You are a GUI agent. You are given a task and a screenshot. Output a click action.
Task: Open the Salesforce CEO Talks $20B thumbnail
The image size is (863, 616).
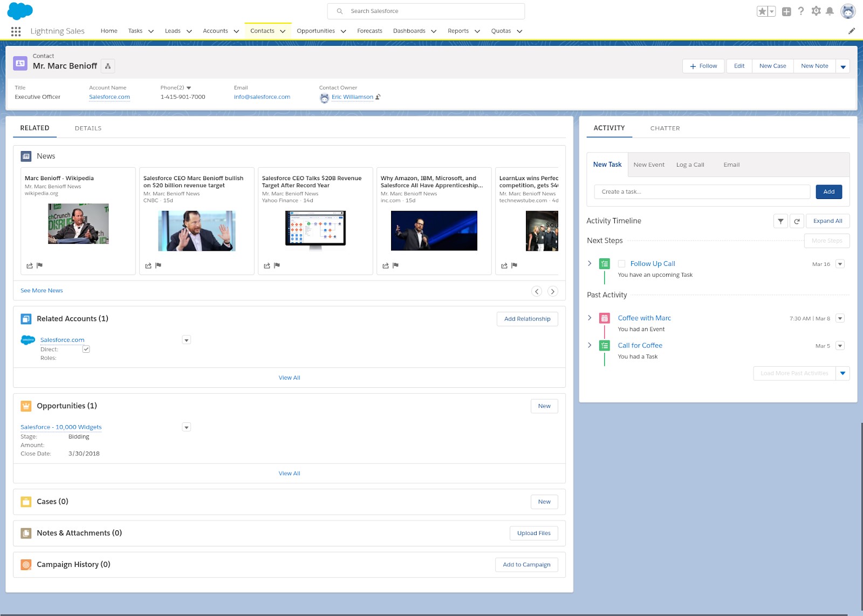click(x=316, y=230)
